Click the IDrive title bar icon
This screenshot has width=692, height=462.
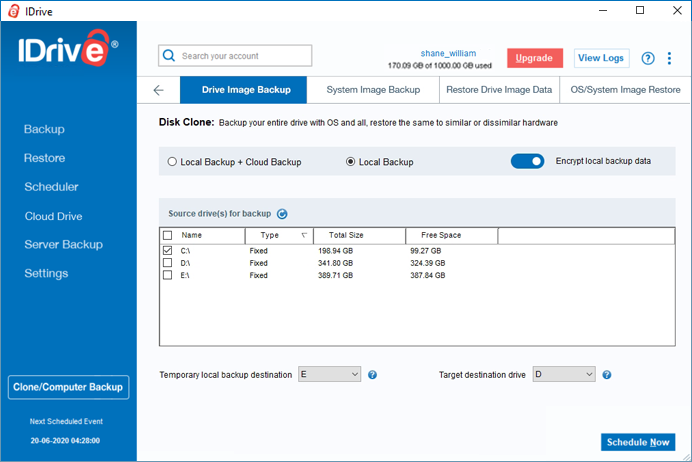click(14, 11)
